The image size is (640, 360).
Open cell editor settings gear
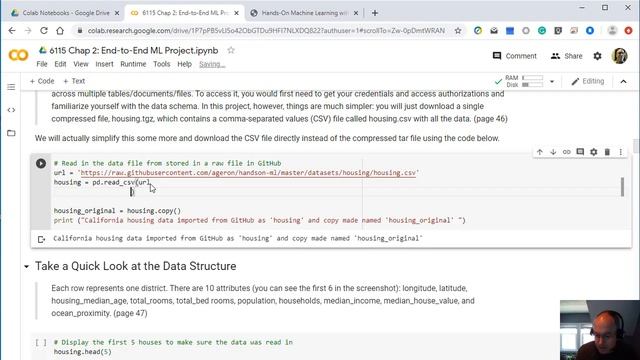coord(593,152)
